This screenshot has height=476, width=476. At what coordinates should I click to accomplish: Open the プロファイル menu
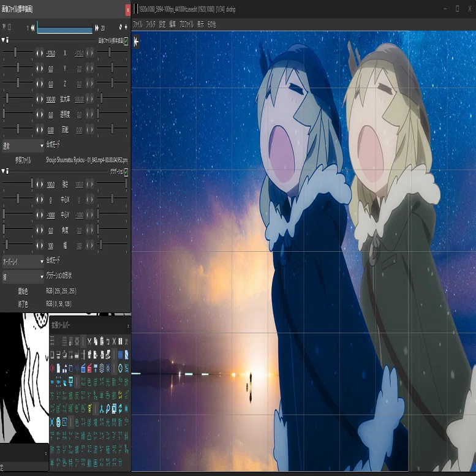[186, 25]
